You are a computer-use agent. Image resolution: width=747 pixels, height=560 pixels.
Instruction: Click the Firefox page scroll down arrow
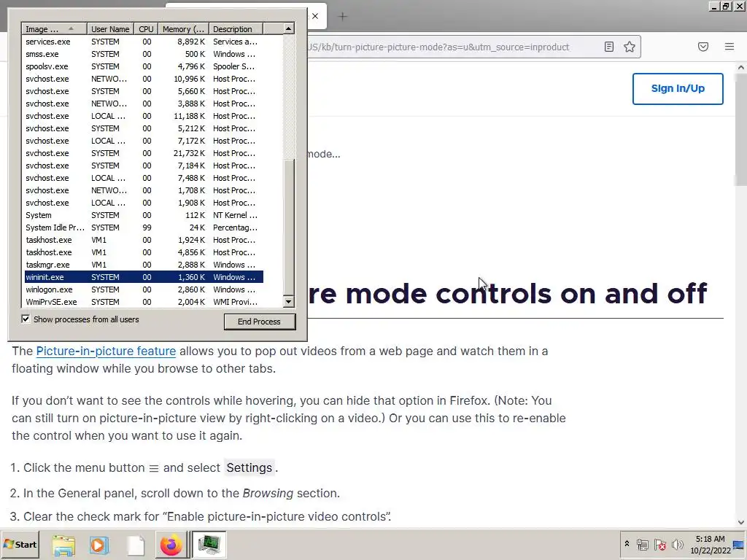point(741,522)
